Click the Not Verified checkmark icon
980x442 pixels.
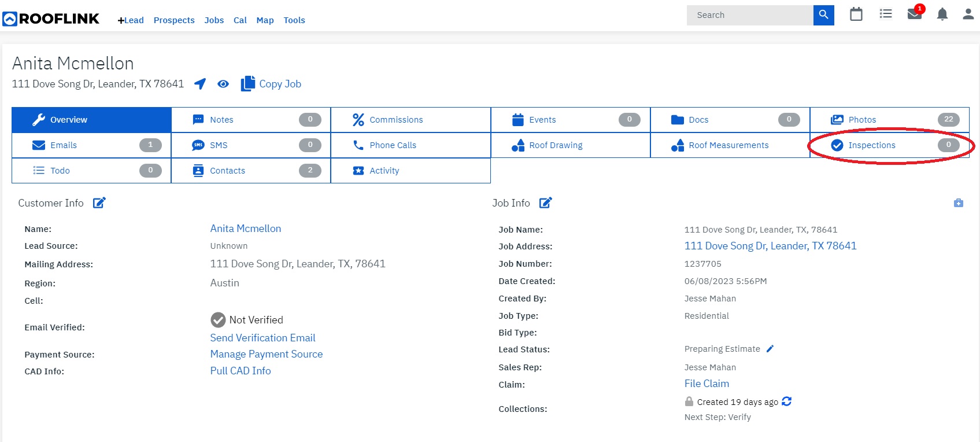(218, 320)
